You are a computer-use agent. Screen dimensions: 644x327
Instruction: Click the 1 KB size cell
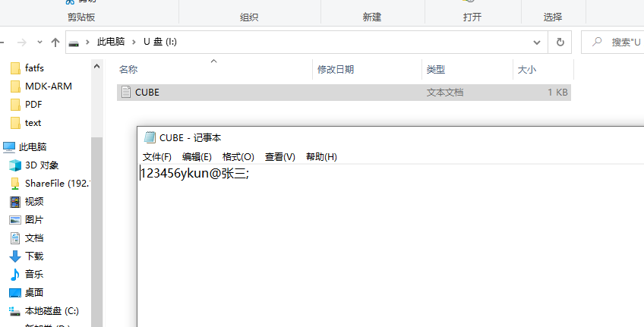557,93
